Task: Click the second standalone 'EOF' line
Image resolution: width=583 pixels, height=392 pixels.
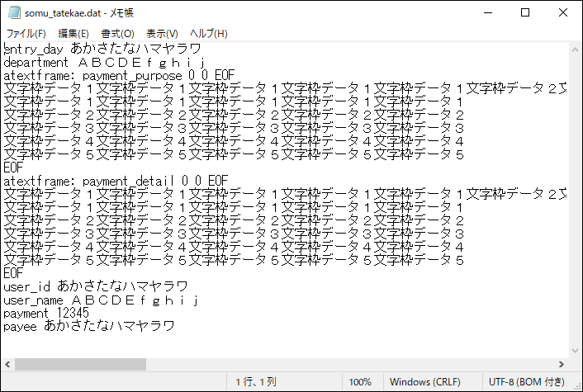Action: coord(13,273)
